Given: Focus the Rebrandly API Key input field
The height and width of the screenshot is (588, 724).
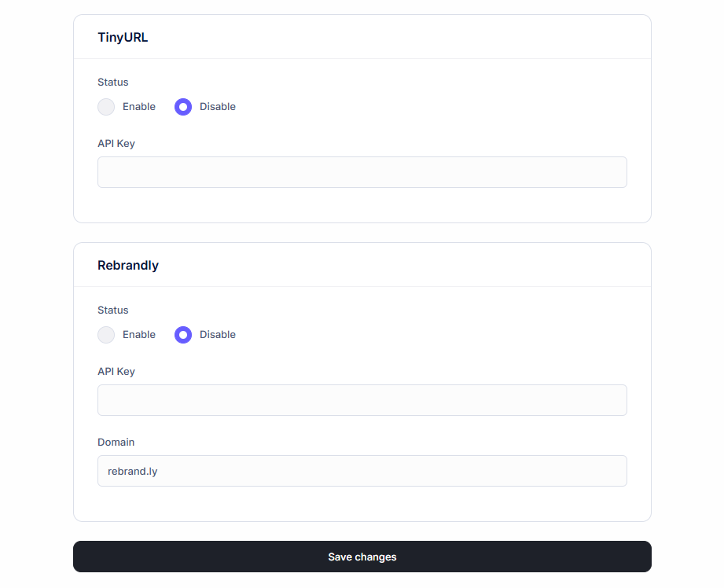Looking at the screenshot, I should tap(362, 400).
